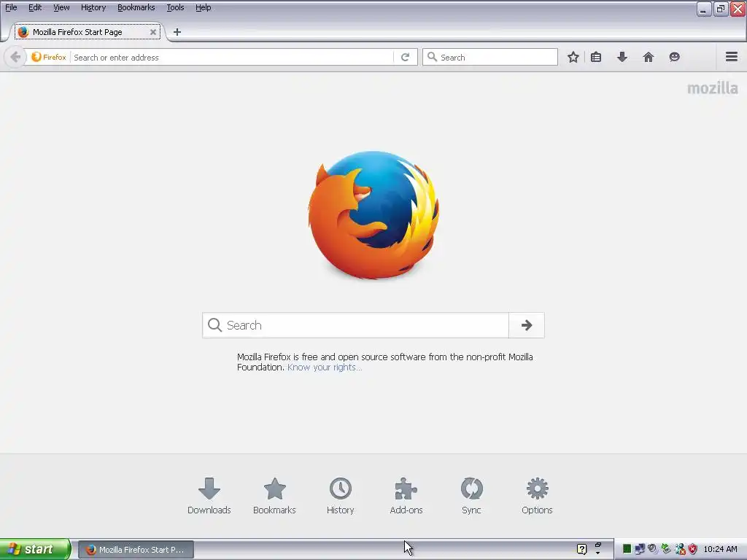Reload the current page
Screen dimensions: 747x560
point(406,57)
